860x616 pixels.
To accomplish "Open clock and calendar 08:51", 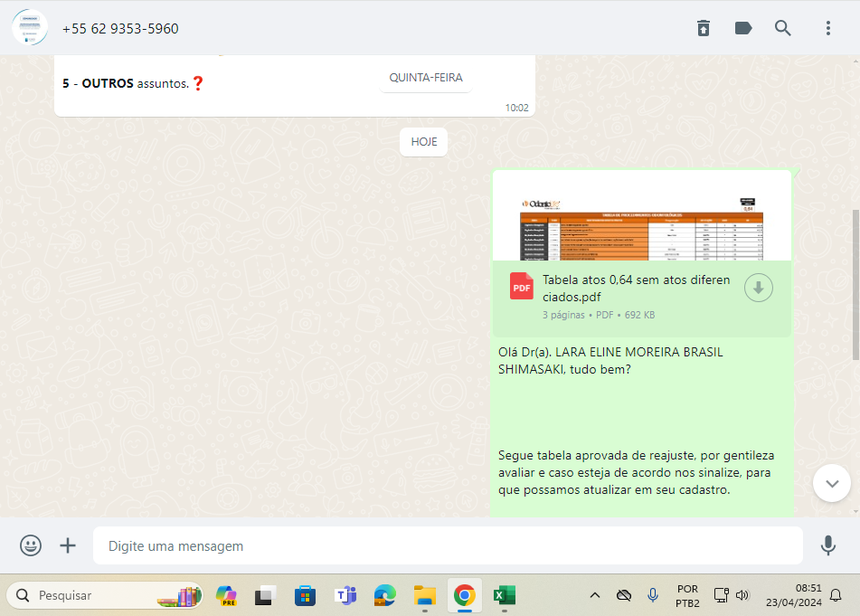I will 794,595.
